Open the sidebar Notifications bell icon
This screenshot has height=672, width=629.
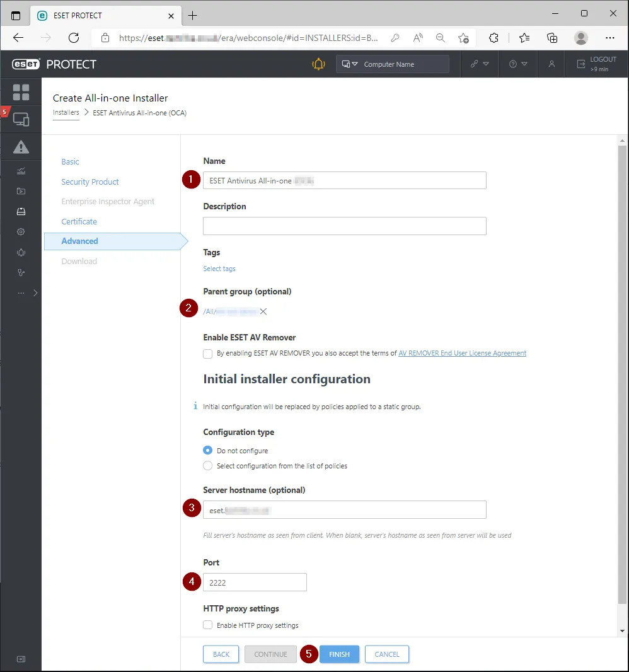(21, 252)
